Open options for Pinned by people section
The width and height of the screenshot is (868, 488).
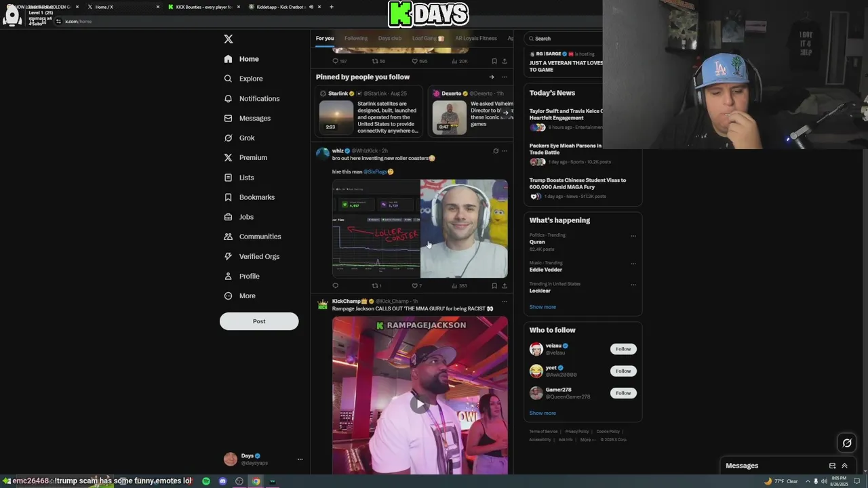click(503, 77)
